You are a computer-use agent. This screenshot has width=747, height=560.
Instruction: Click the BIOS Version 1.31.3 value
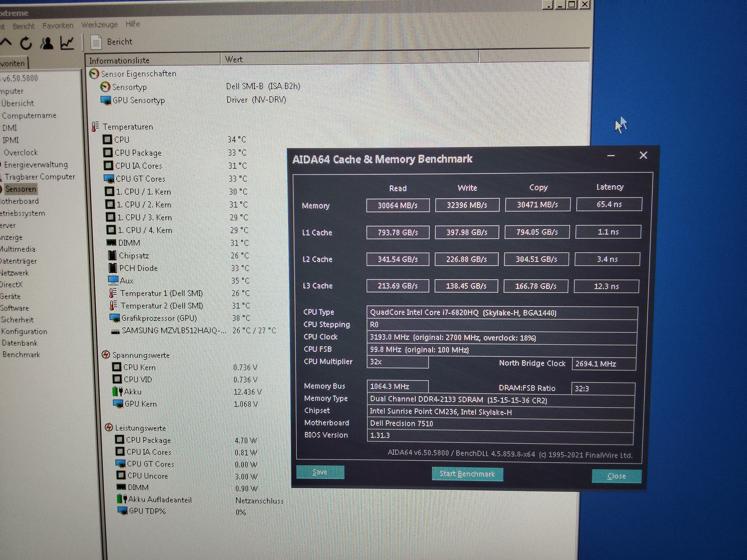coord(380,435)
